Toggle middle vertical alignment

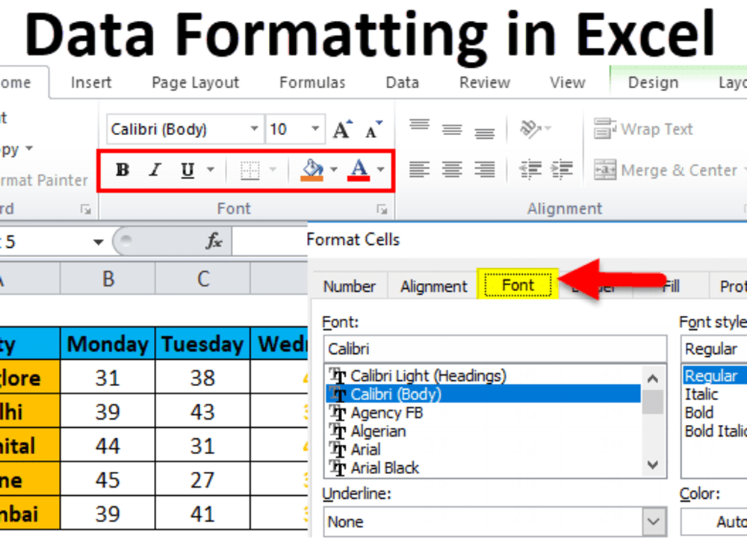point(452,128)
